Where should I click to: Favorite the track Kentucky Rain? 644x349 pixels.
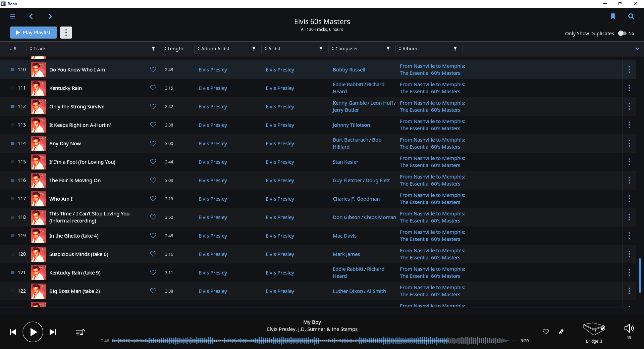153,88
